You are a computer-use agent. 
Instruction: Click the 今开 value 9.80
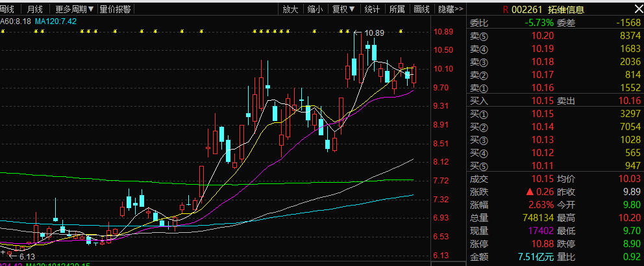(632, 205)
